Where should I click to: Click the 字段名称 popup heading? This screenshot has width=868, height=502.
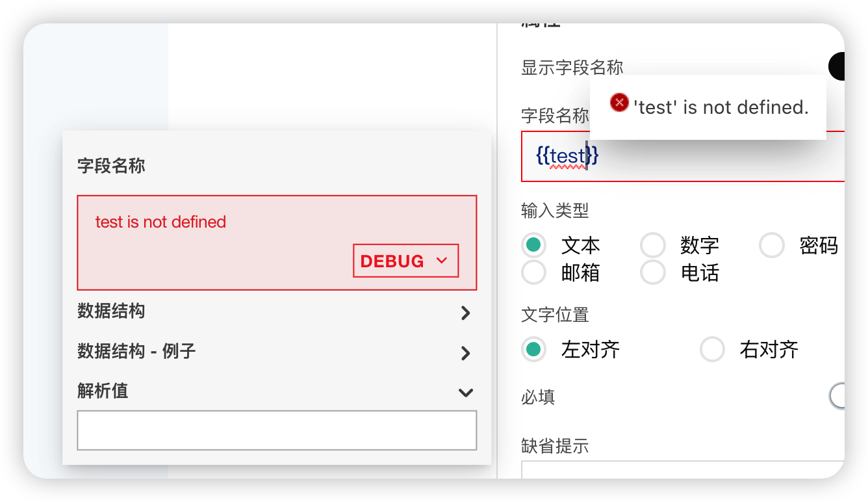pos(111,166)
